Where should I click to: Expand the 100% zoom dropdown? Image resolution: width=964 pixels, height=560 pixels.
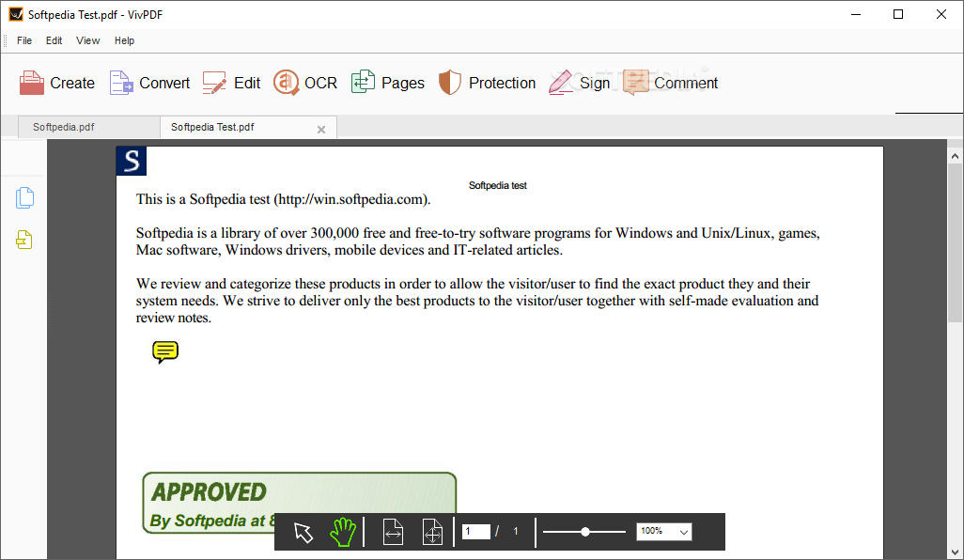click(683, 532)
